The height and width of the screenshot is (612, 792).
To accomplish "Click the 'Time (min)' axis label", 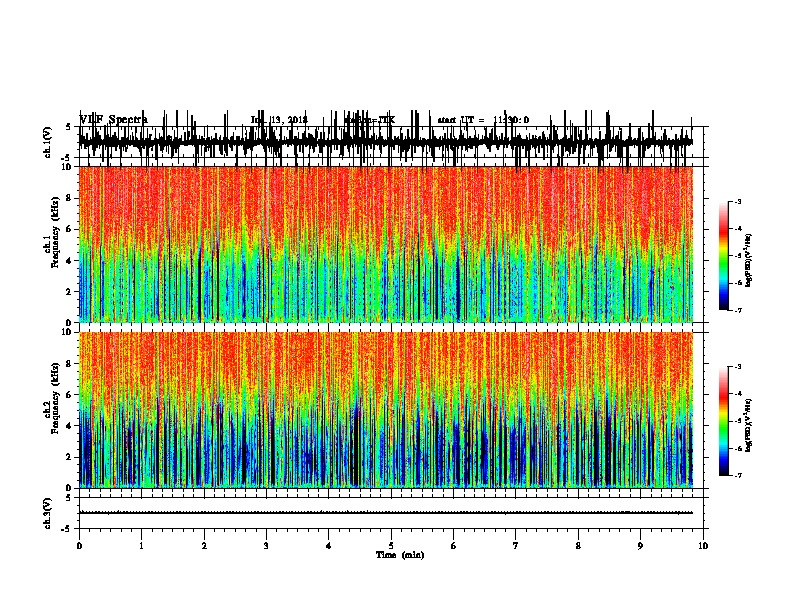I will (x=400, y=555).
